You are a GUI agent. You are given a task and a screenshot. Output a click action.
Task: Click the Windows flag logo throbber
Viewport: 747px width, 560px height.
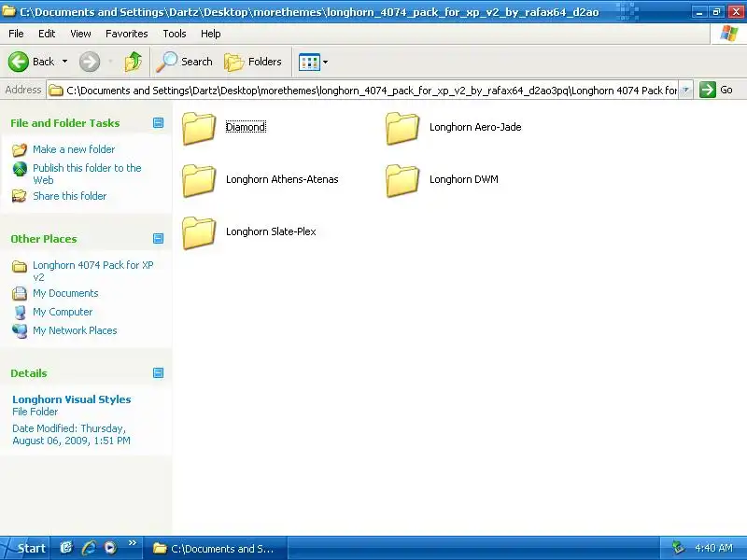729,34
